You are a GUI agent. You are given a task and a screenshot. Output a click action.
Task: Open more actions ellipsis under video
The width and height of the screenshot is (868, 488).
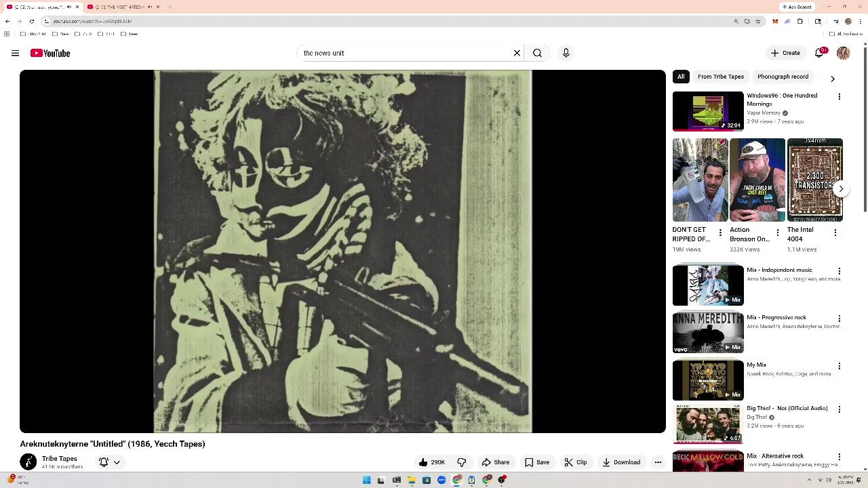(x=658, y=462)
